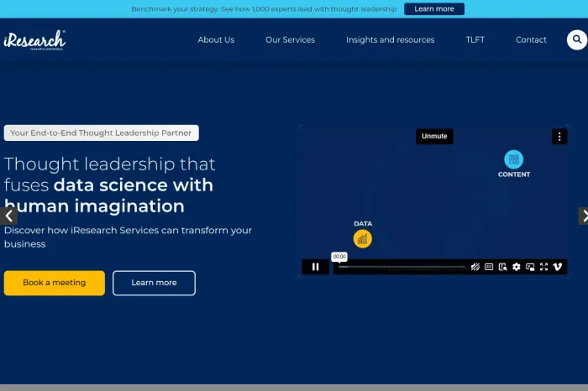The image size is (588, 391).
Task: Click Learn more in top banner
Action: [x=434, y=9]
